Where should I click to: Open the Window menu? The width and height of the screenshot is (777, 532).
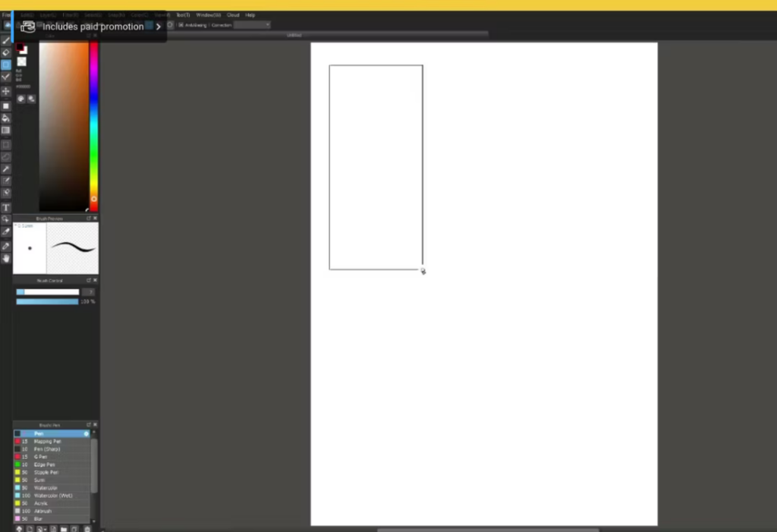pos(206,15)
